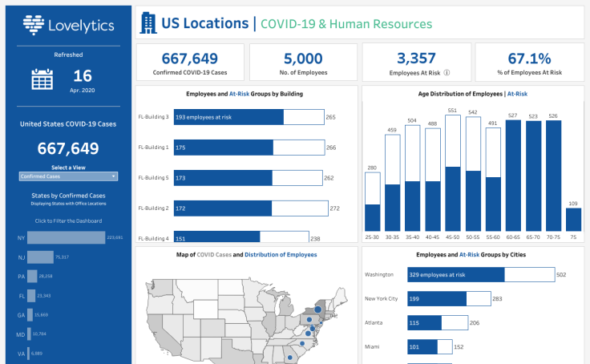Click the Lovelytics heart logo
The width and height of the screenshot is (590, 364).
tap(33, 26)
